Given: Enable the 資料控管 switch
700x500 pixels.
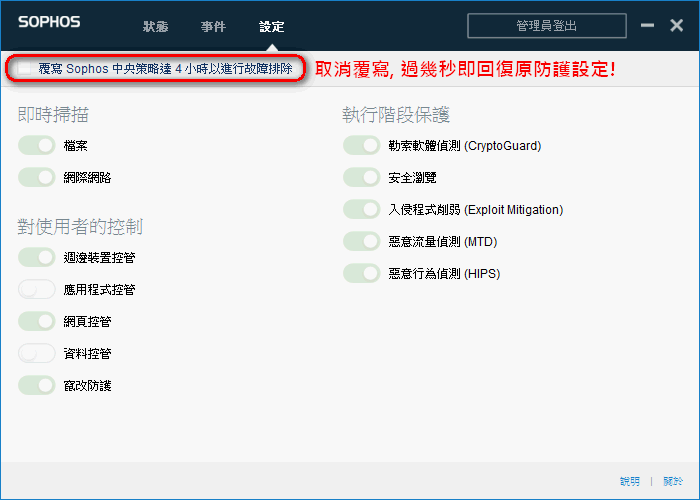Looking at the screenshot, I should pyautogui.click(x=37, y=353).
